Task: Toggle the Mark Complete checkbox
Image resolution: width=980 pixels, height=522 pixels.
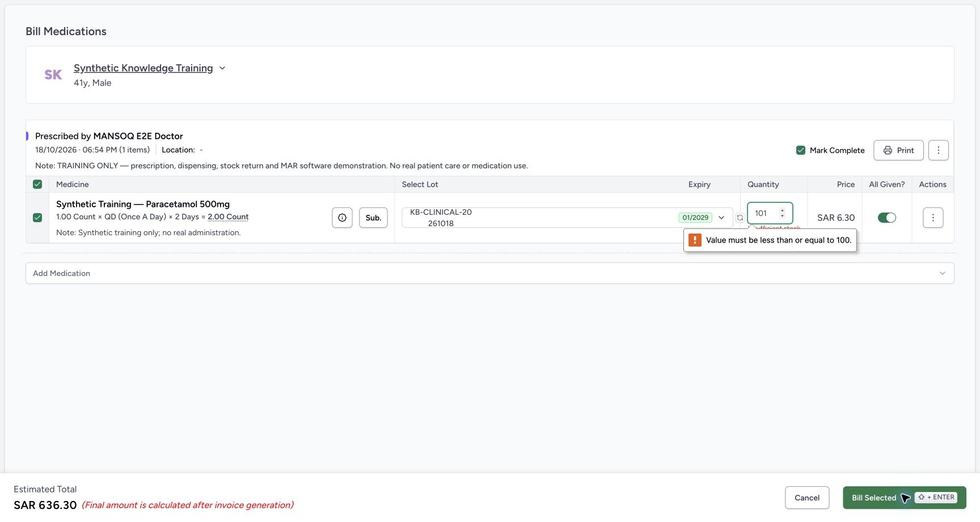Action: (801, 150)
